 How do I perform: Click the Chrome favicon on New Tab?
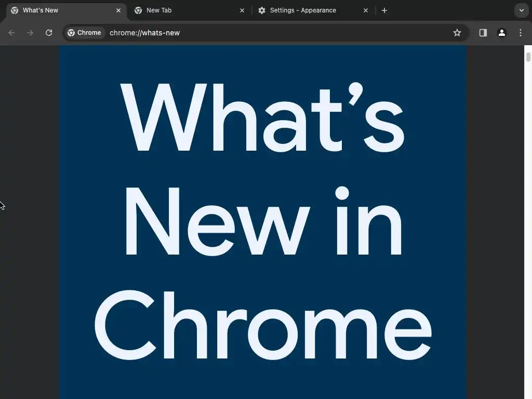click(138, 10)
